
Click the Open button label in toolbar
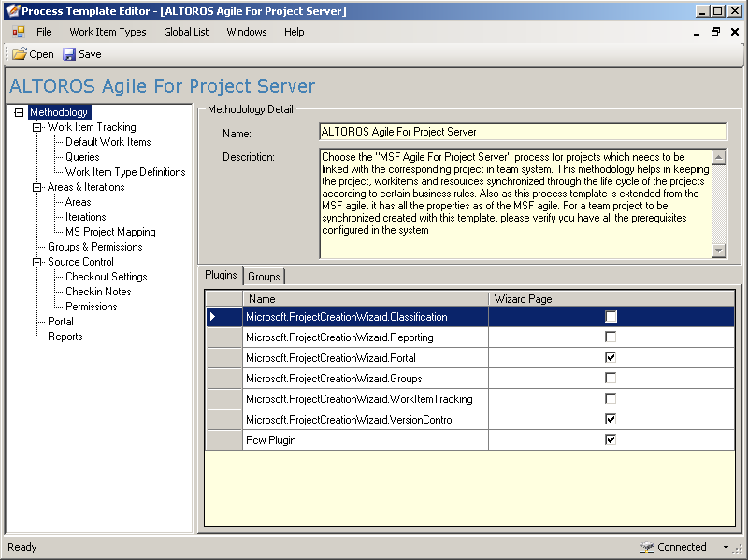[41, 54]
